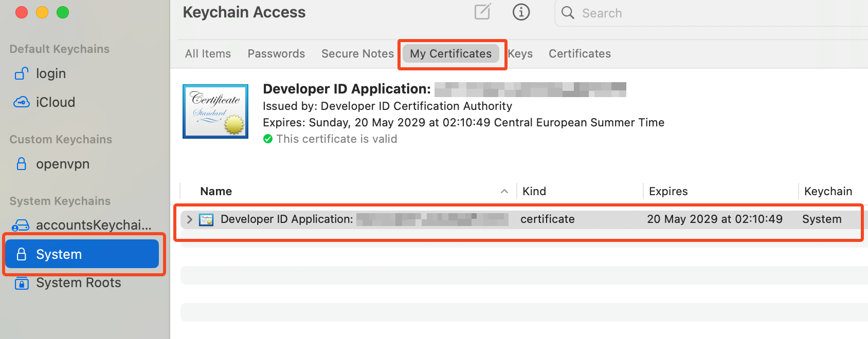868x339 pixels.
Task: Click the green fullscreen window button
Action: coord(63,12)
